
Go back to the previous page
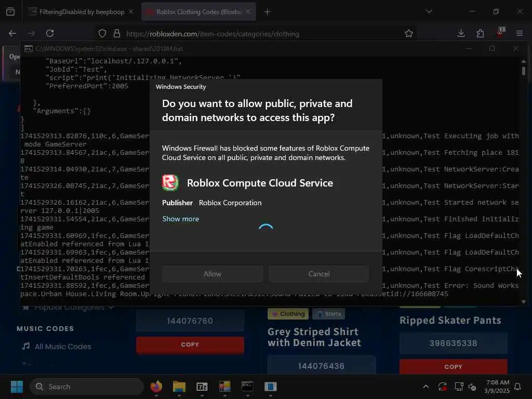click(12, 33)
